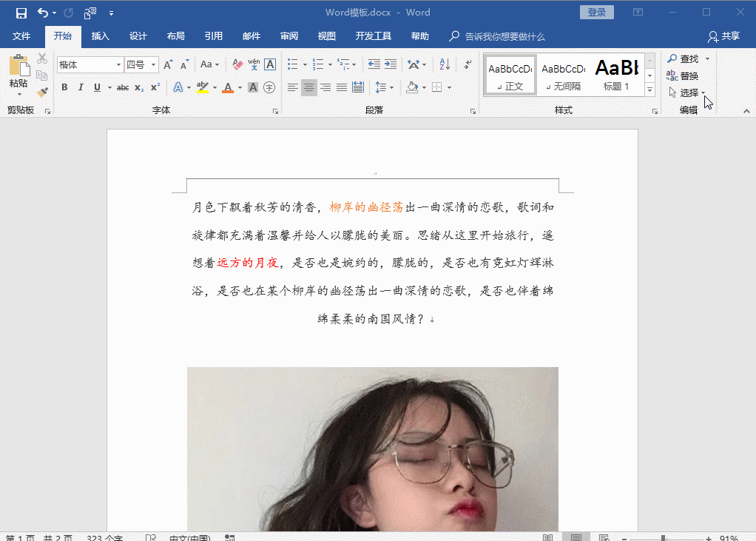
Task: Expand the numbered list options arrow
Action: click(x=330, y=64)
